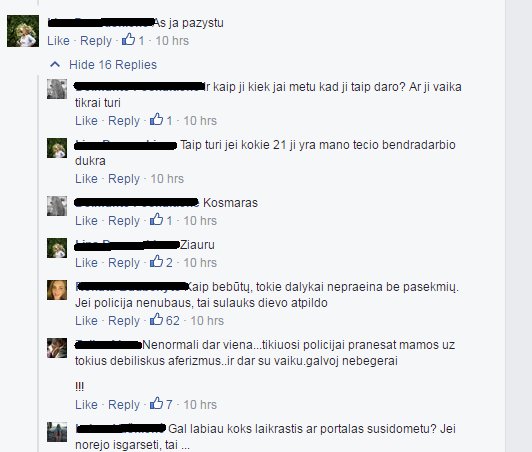The width and height of the screenshot is (532, 452).
Task: Open avatar beside 'Nenormali dar viena' comment
Action: (57, 348)
